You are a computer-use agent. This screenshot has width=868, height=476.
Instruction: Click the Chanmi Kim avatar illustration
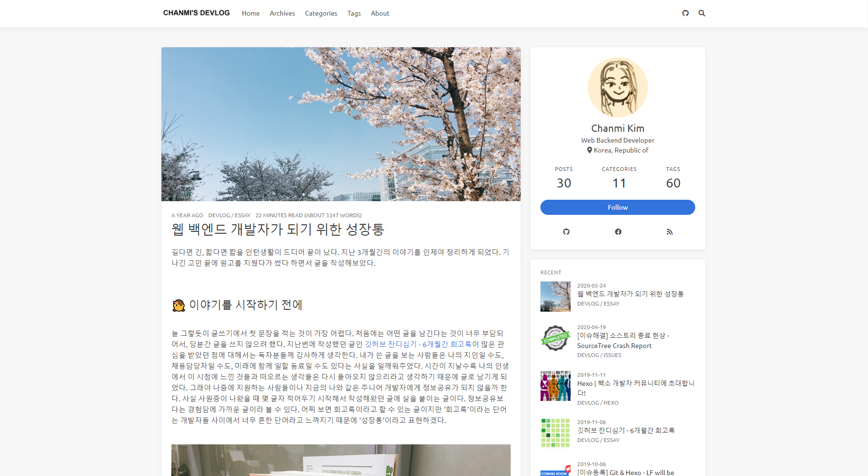click(x=618, y=87)
